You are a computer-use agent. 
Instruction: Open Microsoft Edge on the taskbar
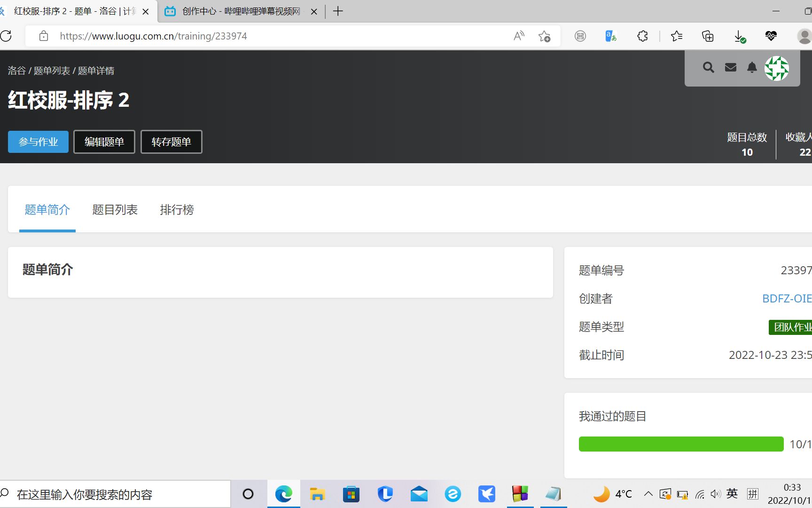coord(283,494)
